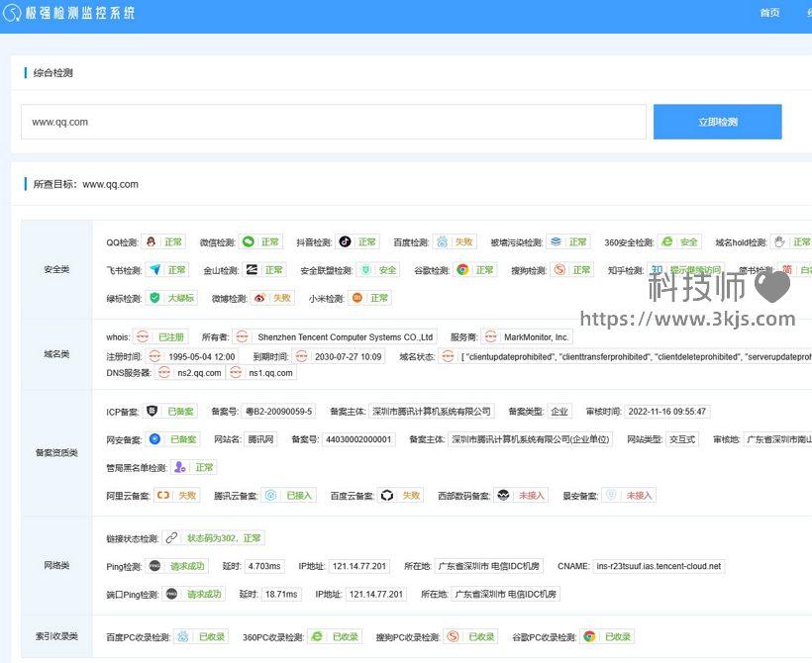Click the police badge icon for 网安备案
The width and height of the screenshot is (812, 663).
[154, 439]
